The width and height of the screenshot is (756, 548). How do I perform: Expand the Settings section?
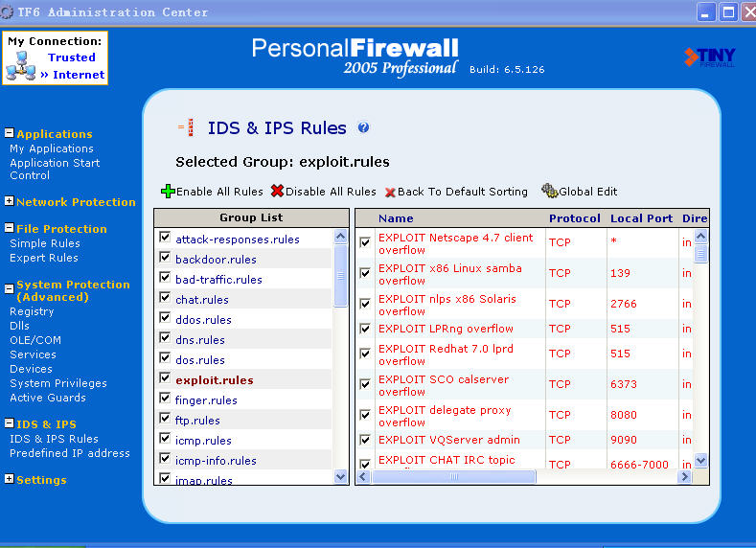[10, 479]
